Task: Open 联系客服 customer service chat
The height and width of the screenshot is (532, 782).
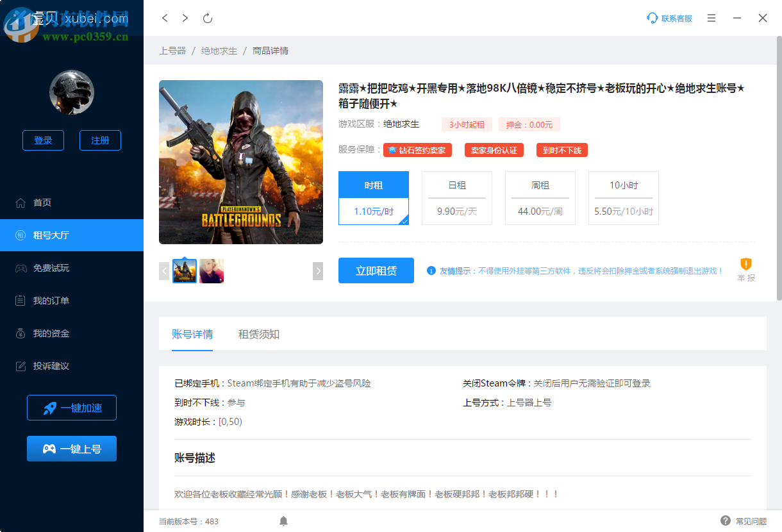Action: [669, 18]
